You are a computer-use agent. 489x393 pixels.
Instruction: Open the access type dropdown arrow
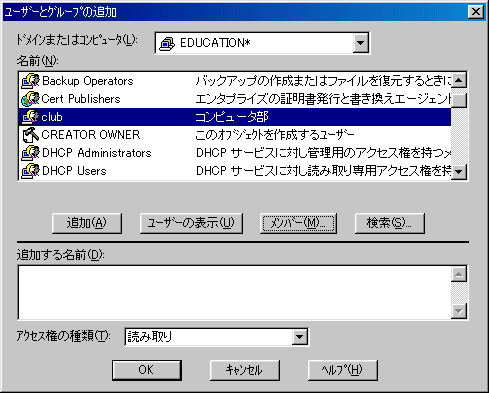[299, 337]
